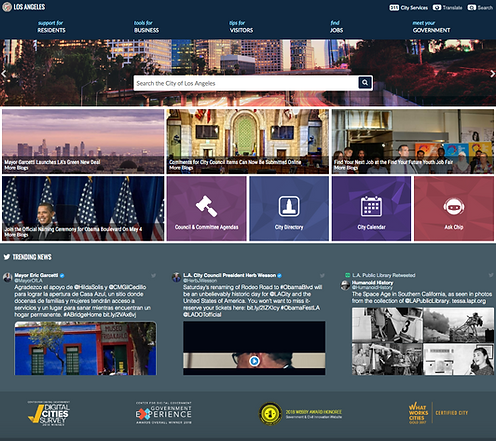
Task: Open the Search link in top bar
Action: tap(480, 7)
